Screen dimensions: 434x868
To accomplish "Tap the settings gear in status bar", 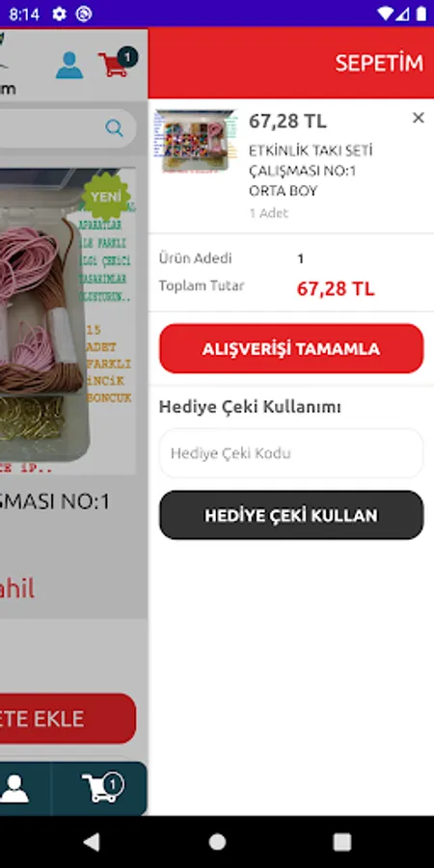I will tap(59, 14).
